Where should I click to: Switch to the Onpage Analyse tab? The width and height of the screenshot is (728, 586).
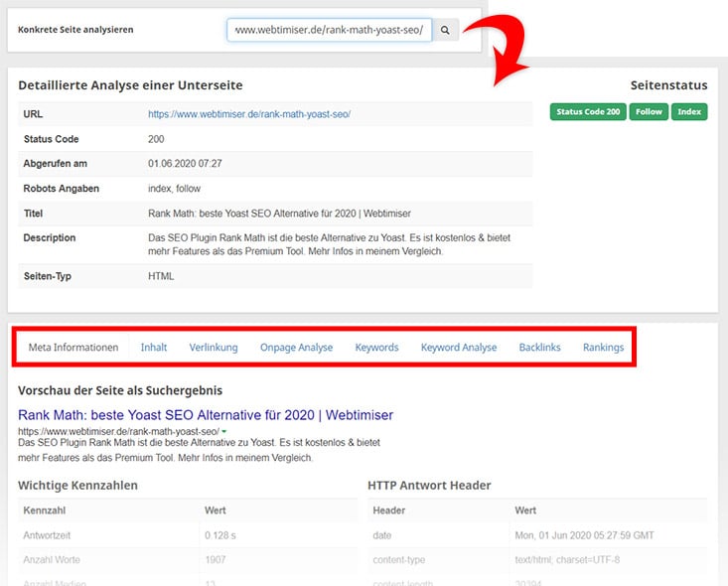click(x=296, y=348)
